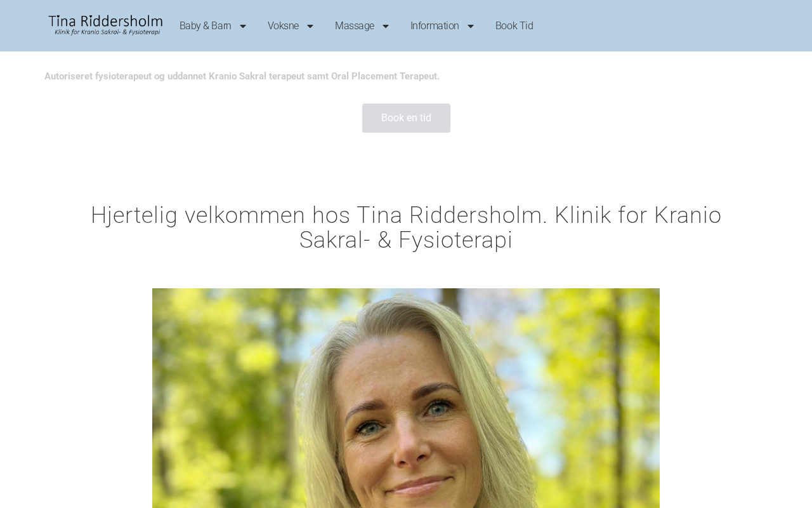The width and height of the screenshot is (812, 508).
Task: Click the empty blue header bar area
Action: tap(672, 25)
